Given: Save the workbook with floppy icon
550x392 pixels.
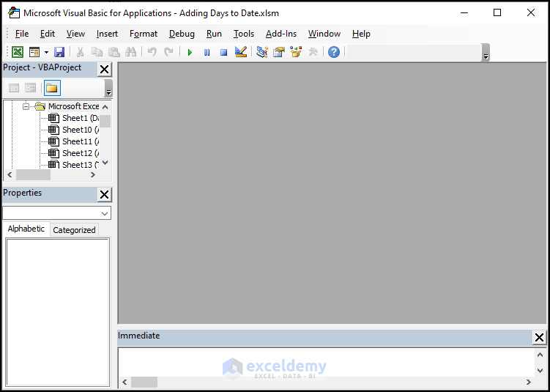Looking at the screenshot, I should [59, 52].
